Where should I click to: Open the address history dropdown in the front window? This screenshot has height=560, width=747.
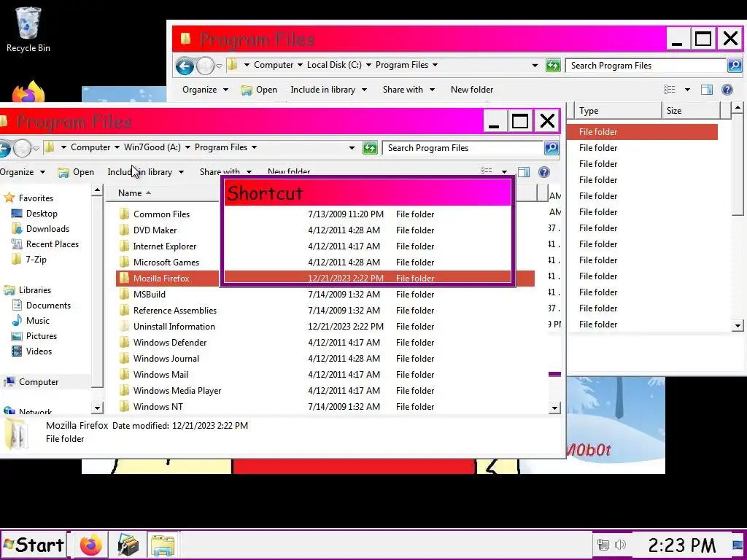click(352, 147)
